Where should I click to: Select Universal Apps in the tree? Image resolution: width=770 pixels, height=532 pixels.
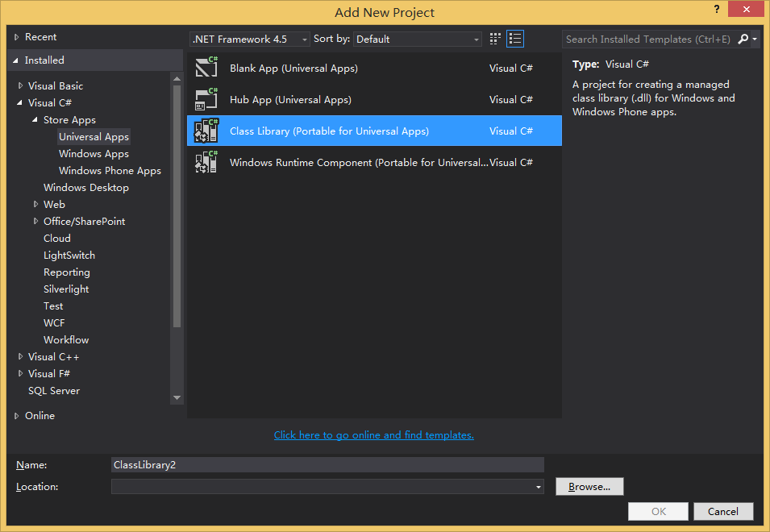click(94, 137)
